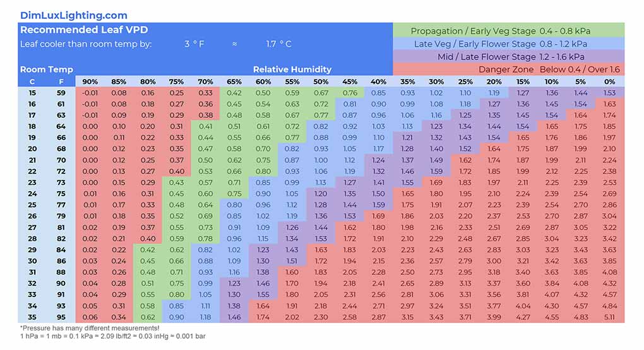Screen dimensions: 644x350
Task: Click the Relative Humidity header
Action: (292, 69)
